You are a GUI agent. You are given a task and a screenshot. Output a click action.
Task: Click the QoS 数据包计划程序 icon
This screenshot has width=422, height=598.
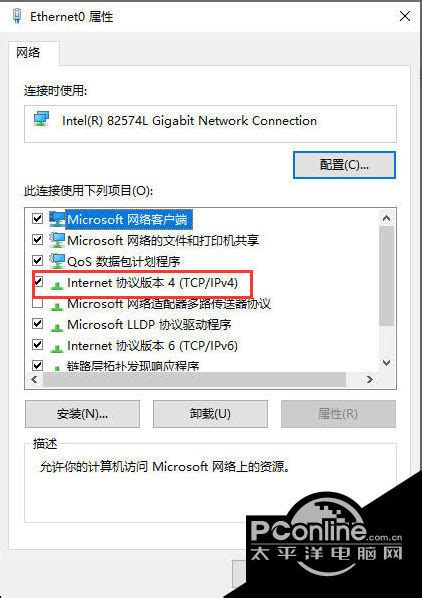click(57, 261)
